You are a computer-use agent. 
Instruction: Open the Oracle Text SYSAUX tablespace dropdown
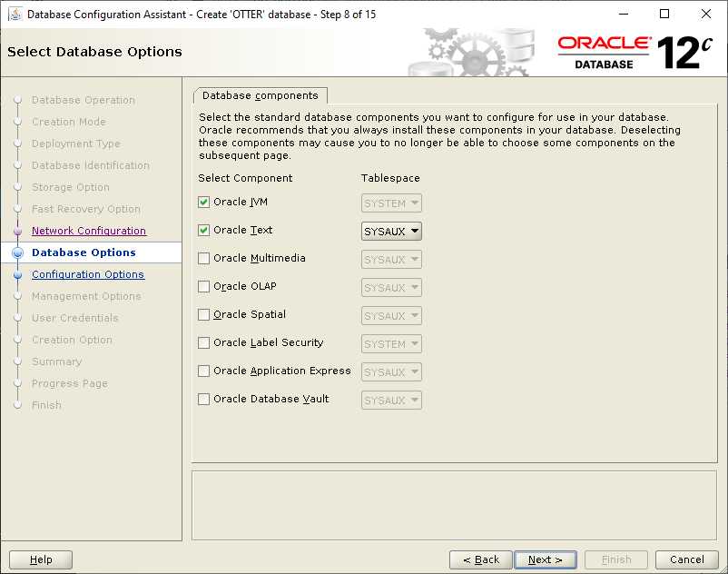click(x=391, y=232)
